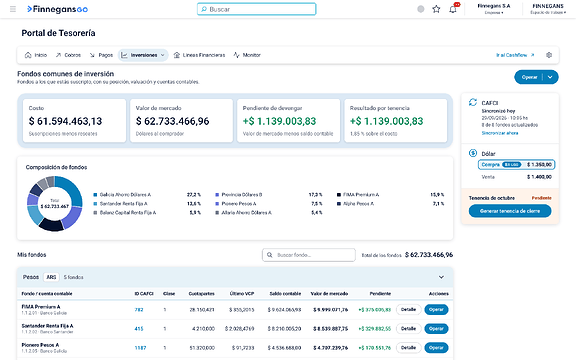Screen dimensions: 576x360
Task: Click the Pendiente status label for October
Action: 541,198
